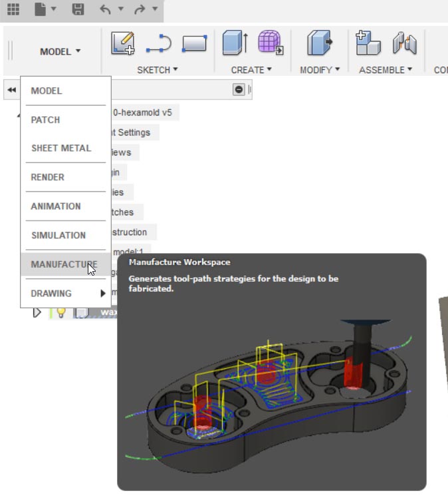
Task: Choose MANUFACTURE workspace
Action: pos(66,264)
